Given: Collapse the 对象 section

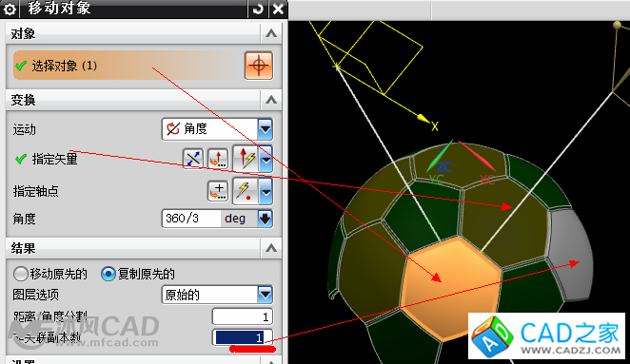Looking at the screenshot, I should (x=271, y=33).
